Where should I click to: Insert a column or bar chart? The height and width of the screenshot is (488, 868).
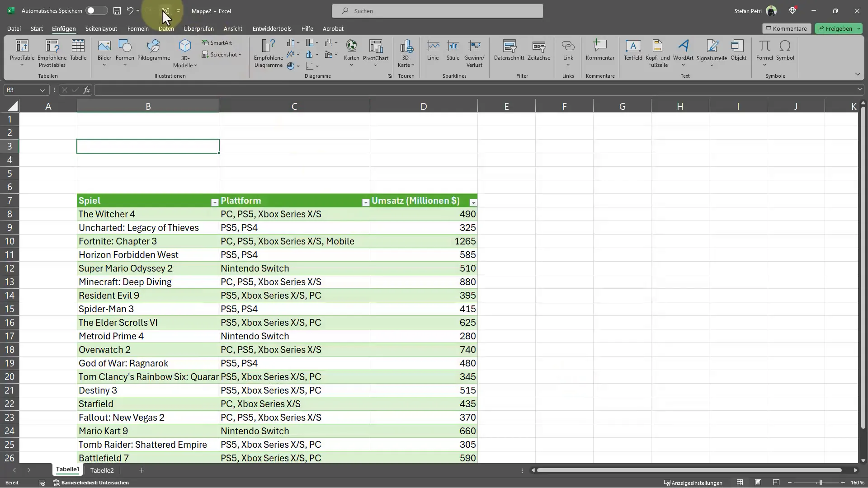click(x=293, y=42)
